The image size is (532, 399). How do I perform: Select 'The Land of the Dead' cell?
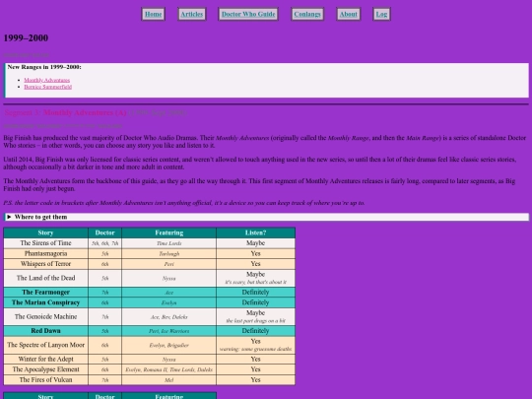click(45, 278)
